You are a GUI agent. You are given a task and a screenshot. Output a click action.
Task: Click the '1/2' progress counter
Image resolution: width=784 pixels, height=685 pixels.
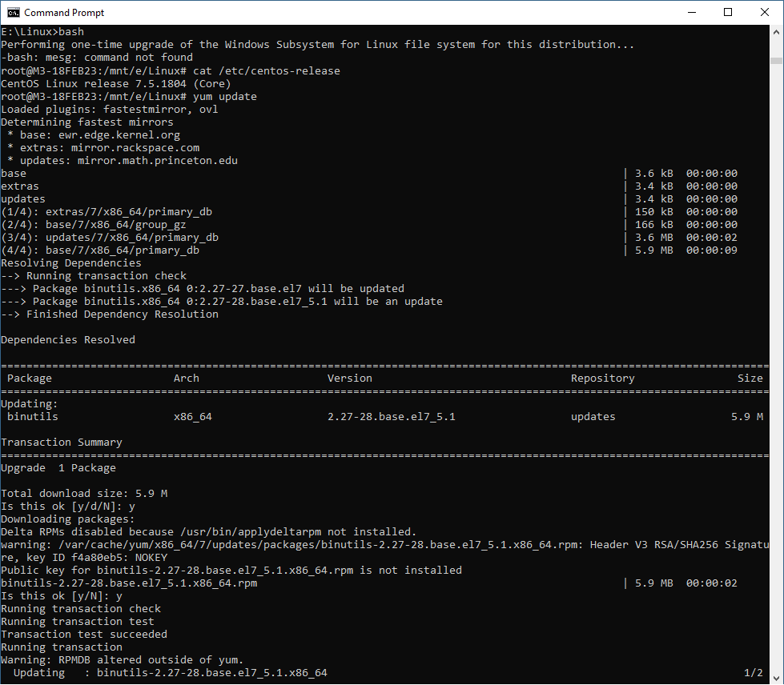(x=754, y=673)
